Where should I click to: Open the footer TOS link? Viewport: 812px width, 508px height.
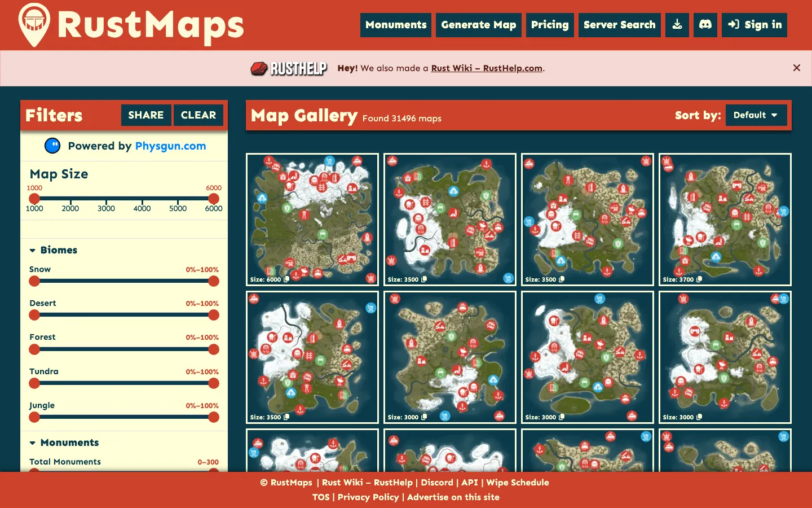[x=321, y=497]
